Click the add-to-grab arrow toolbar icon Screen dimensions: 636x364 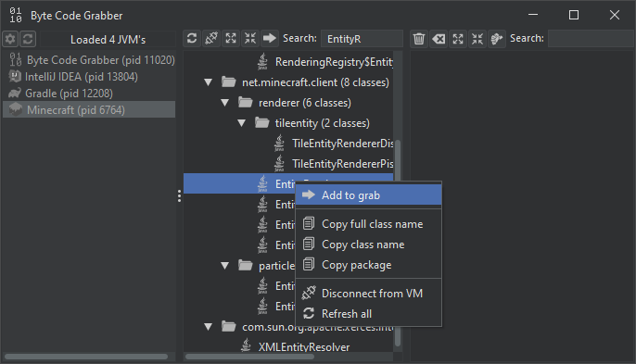pyautogui.click(x=269, y=39)
